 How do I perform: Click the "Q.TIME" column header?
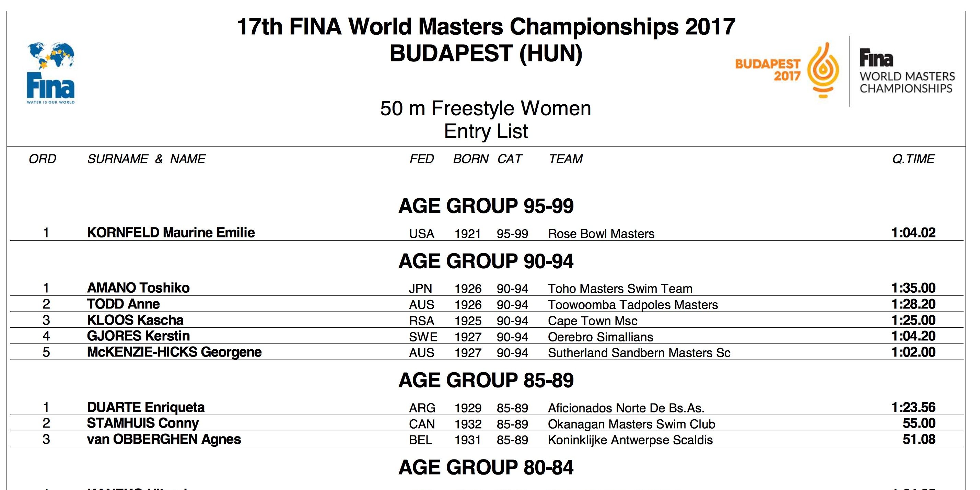(x=913, y=159)
